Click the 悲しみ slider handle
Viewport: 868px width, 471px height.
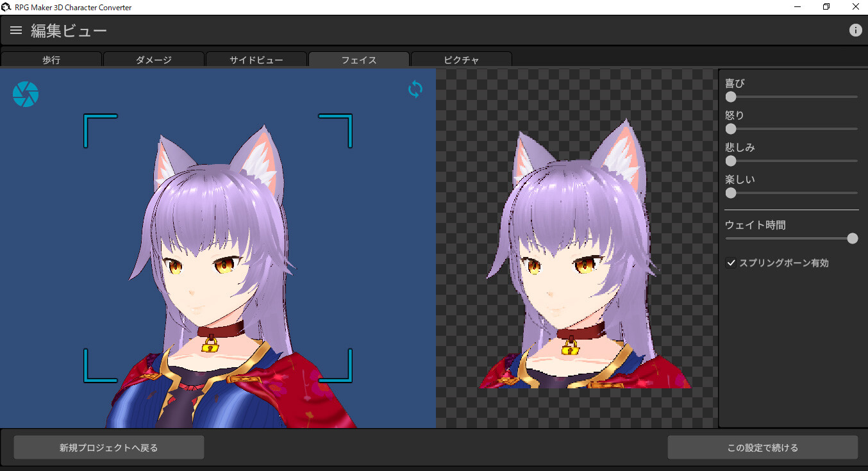pyautogui.click(x=731, y=161)
